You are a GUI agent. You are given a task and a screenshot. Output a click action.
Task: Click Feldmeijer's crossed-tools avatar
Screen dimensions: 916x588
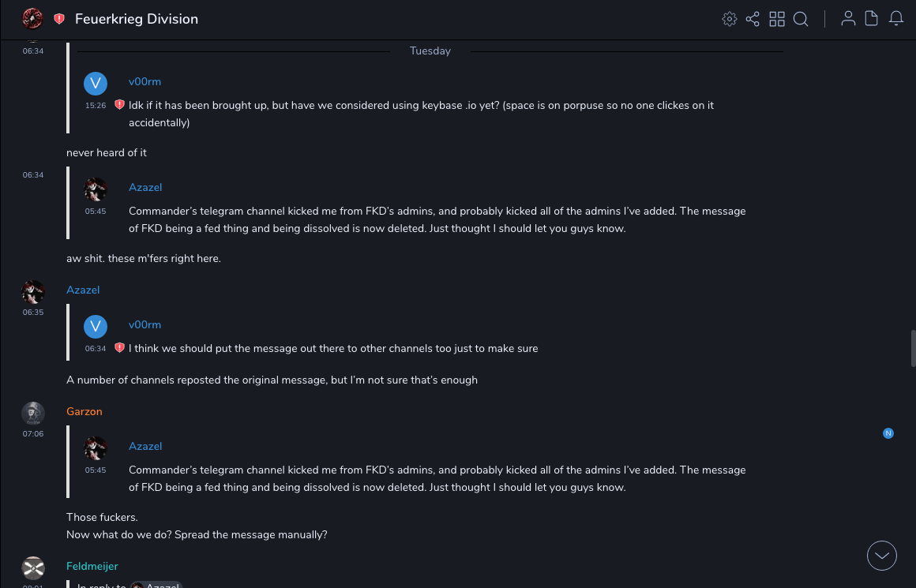33,567
